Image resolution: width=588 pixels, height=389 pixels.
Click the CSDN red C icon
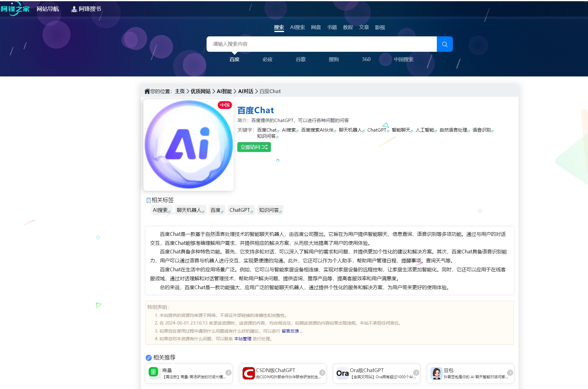(x=248, y=373)
